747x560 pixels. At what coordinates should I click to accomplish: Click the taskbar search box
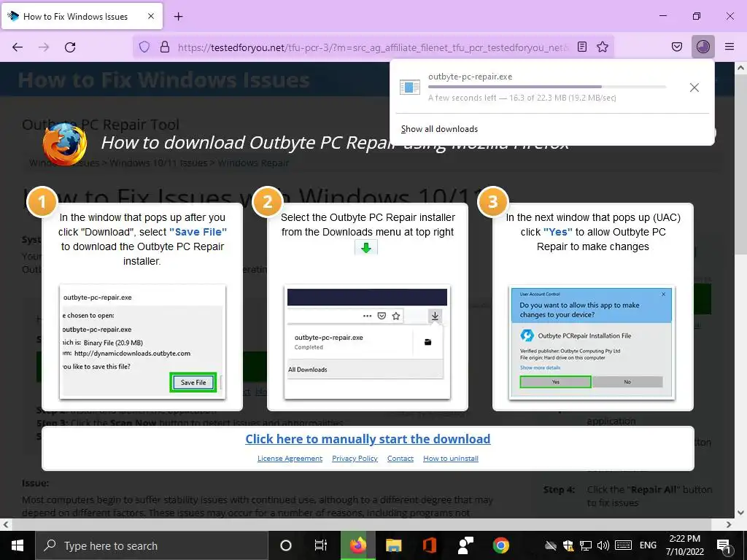(x=152, y=545)
